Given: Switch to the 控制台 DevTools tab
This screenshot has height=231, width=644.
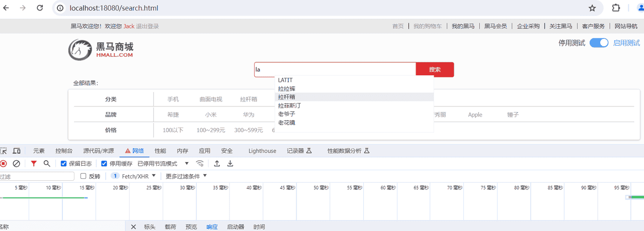Looking at the screenshot, I should (64, 151).
